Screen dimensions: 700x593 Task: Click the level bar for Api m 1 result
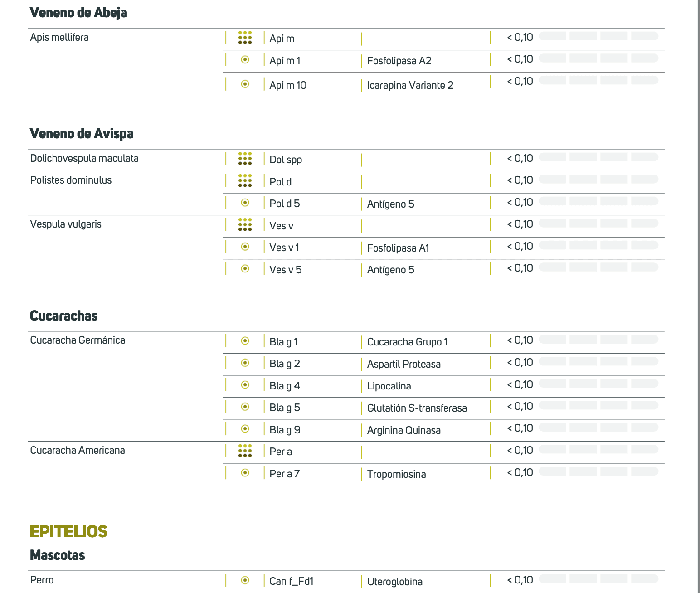tap(598, 58)
